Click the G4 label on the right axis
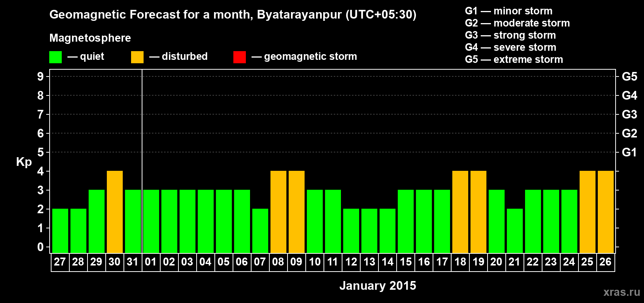The height and width of the screenshot is (303, 644). (630, 95)
